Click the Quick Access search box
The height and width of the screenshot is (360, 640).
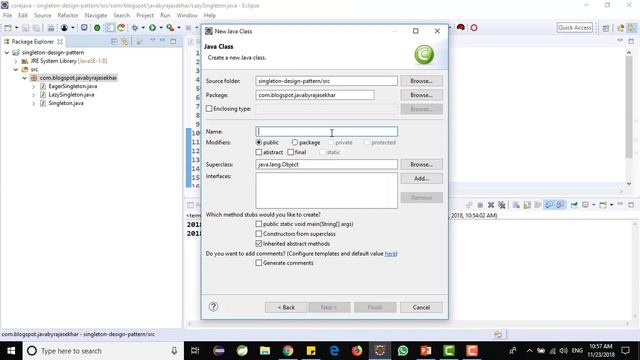tap(575, 28)
